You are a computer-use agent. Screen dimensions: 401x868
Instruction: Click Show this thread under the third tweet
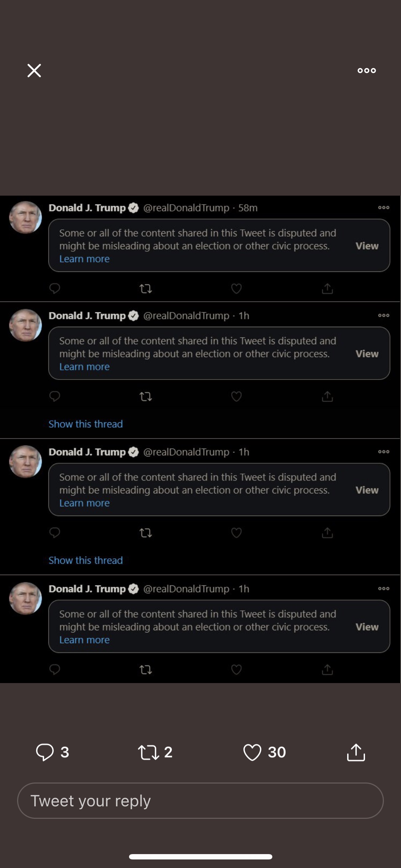pyautogui.click(x=86, y=560)
